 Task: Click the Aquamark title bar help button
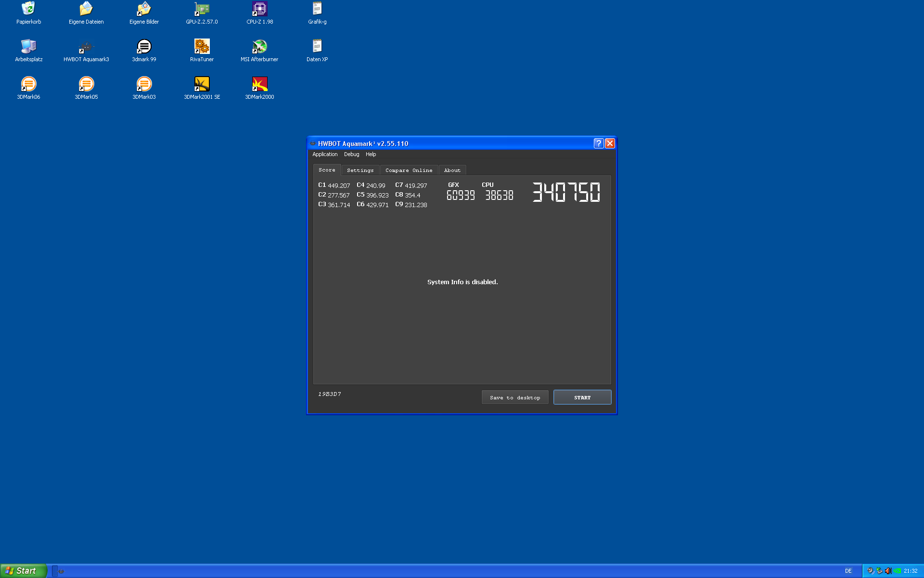coord(598,143)
